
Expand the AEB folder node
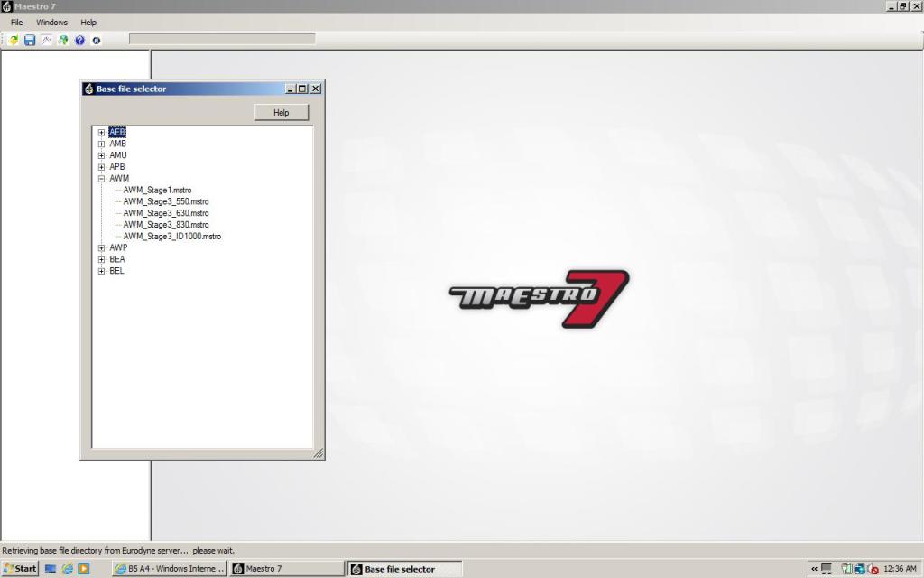pyautogui.click(x=101, y=132)
